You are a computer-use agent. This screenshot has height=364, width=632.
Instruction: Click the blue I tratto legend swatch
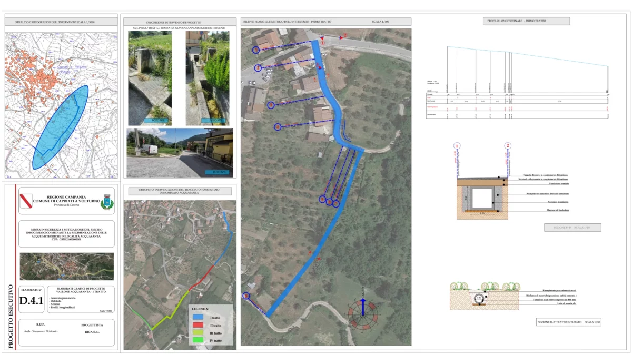coord(199,317)
